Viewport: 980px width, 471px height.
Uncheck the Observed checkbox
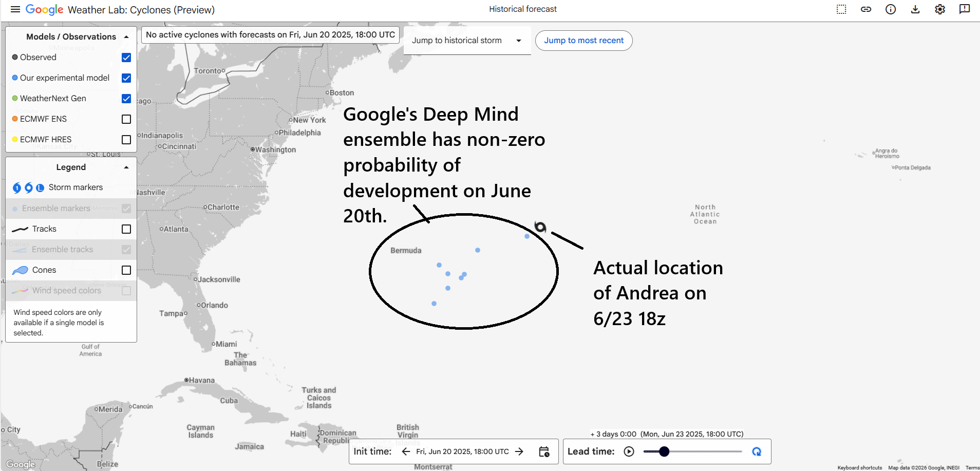tap(126, 58)
